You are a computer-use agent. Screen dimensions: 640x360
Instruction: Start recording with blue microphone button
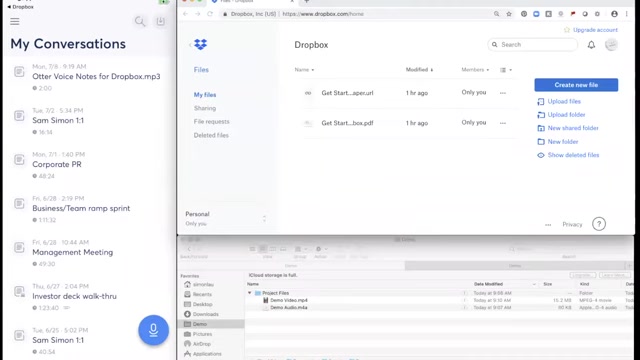153,330
